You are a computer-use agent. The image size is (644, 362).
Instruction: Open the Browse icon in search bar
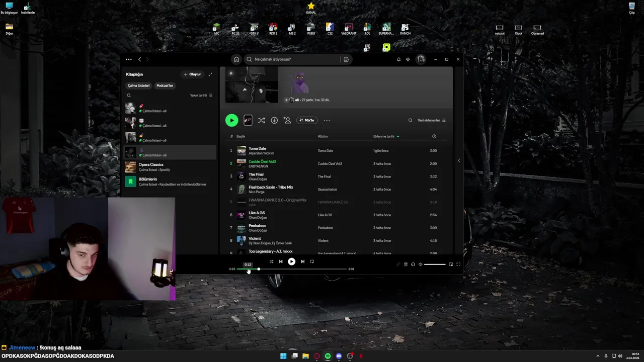(x=346, y=59)
